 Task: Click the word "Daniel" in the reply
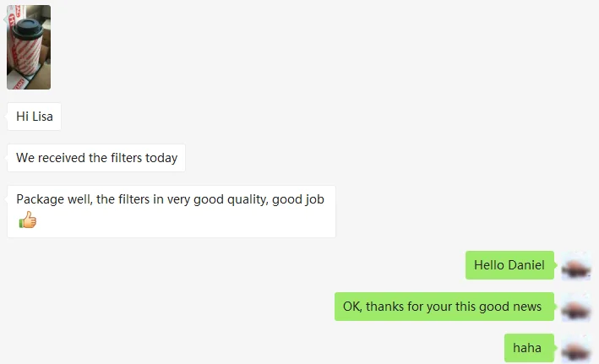526,265
